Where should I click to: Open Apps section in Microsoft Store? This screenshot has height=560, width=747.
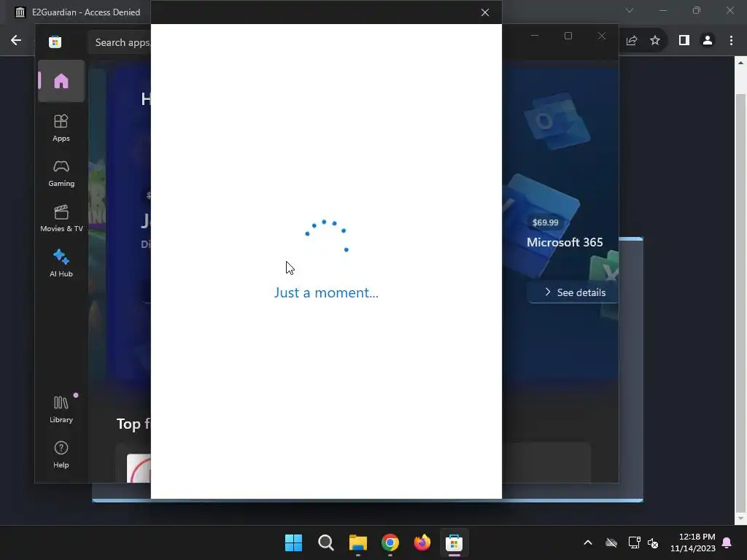(x=61, y=128)
